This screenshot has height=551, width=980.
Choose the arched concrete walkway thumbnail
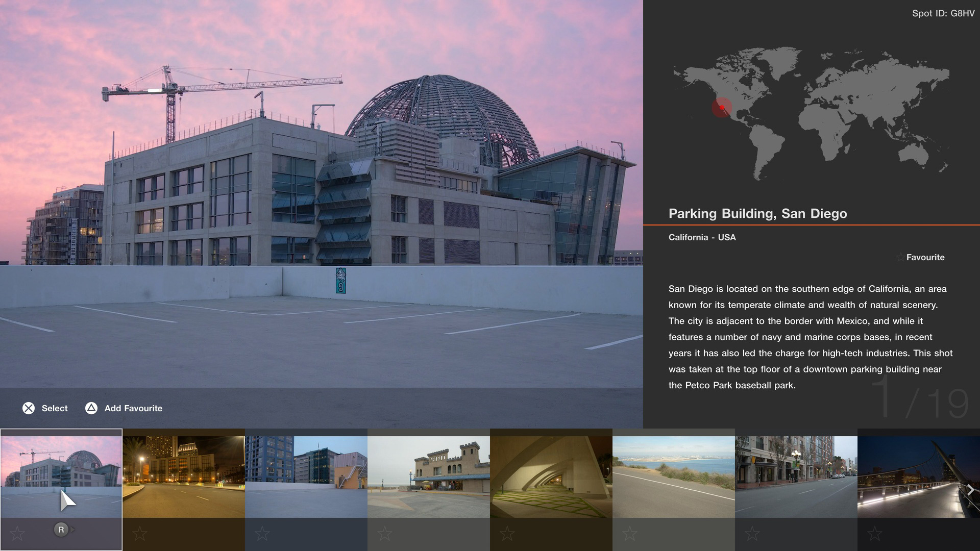coord(551,477)
